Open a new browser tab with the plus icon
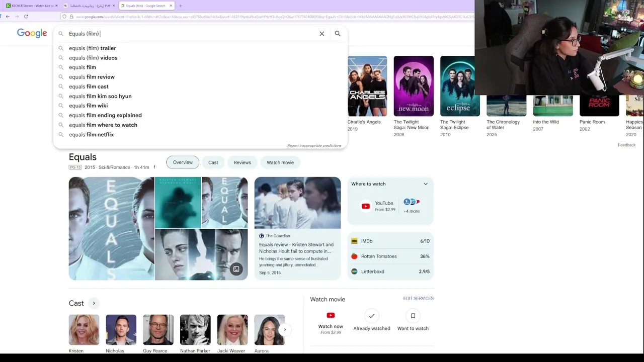This screenshot has width=644, height=362. point(181,6)
